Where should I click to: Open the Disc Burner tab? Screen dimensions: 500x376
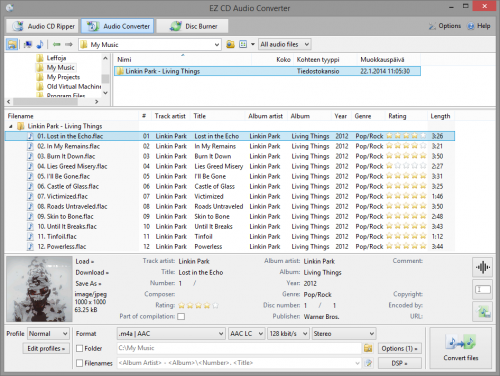pos(193,26)
